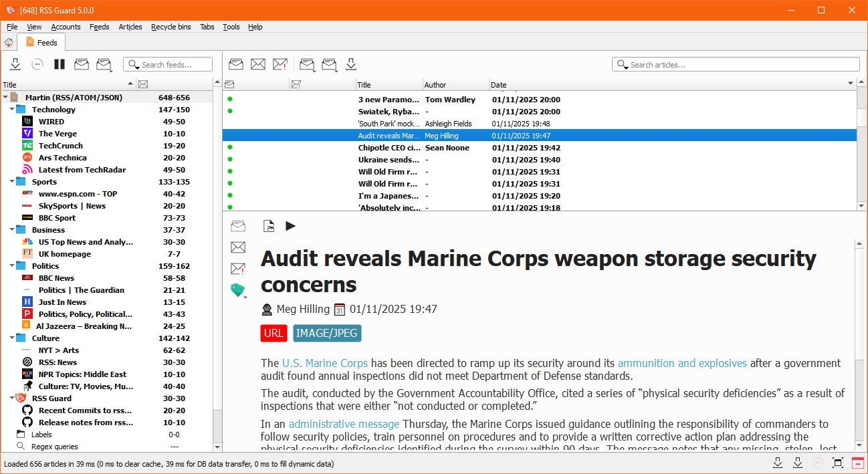Viewport: 868px width, 474px height.
Task: Click the WIRED feed icon
Action: pyautogui.click(x=27, y=122)
